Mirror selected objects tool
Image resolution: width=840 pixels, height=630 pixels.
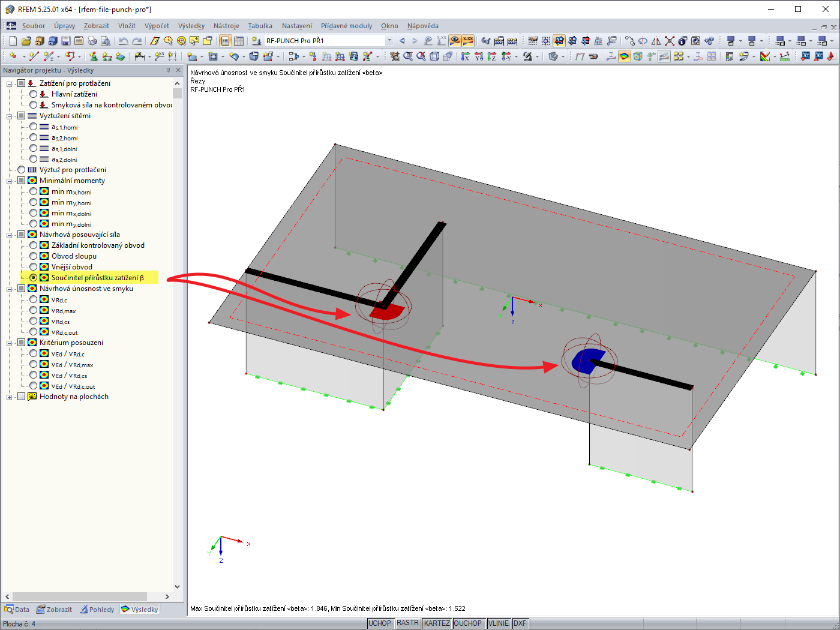pyautogui.click(x=656, y=41)
